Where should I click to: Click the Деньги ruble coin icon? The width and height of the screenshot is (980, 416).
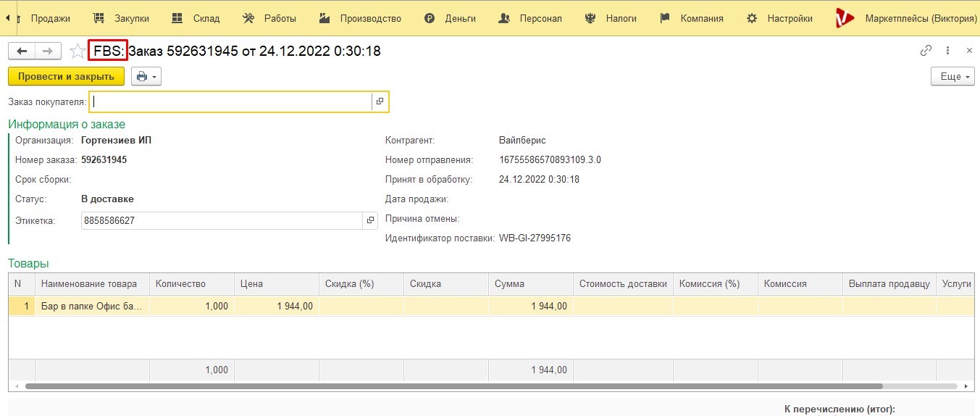430,18
